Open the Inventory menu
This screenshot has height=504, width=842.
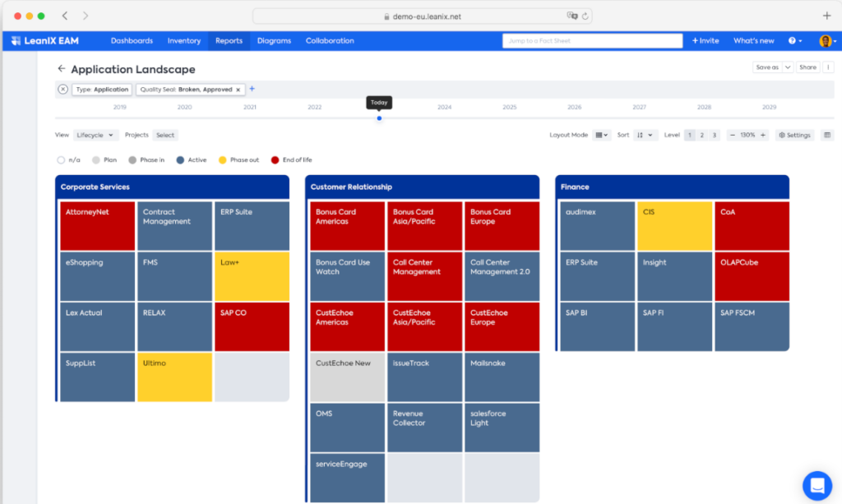tap(183, 41)
